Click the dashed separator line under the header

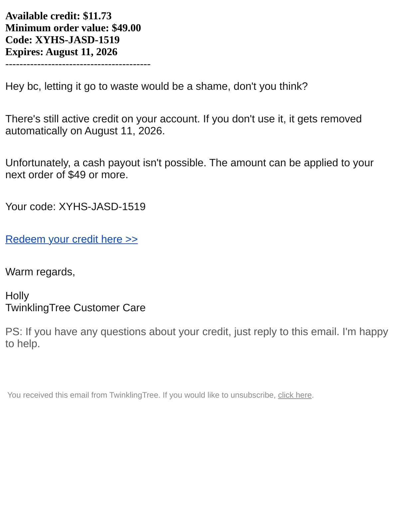tap(78, 64)
